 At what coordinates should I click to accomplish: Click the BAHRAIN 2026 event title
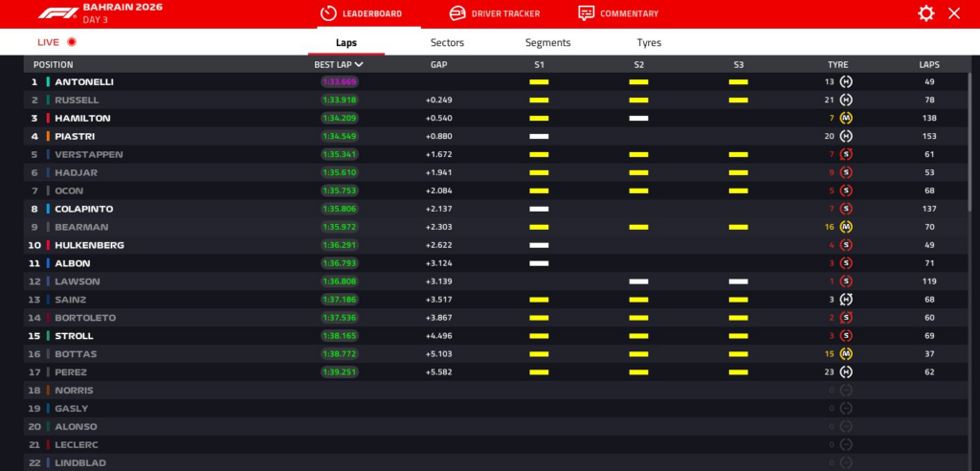[x=122, y=8]
